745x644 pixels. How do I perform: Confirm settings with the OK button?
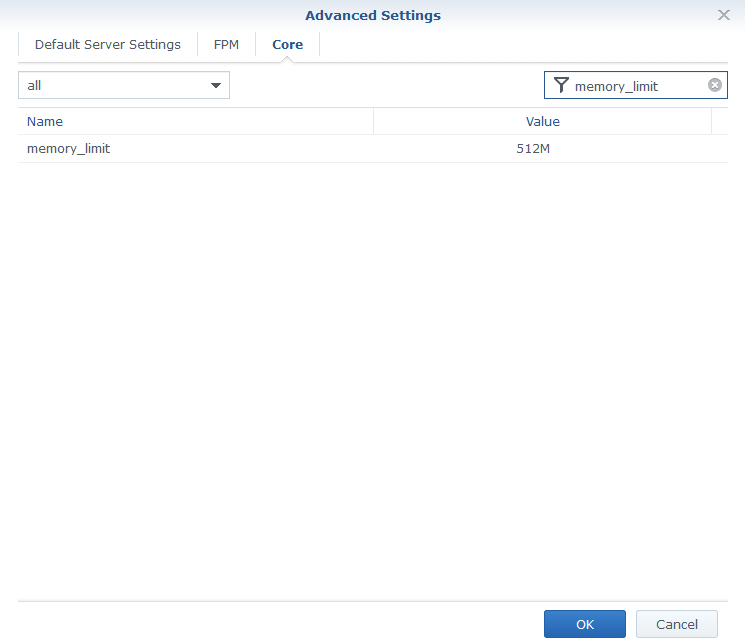click(x=585, y=624)
